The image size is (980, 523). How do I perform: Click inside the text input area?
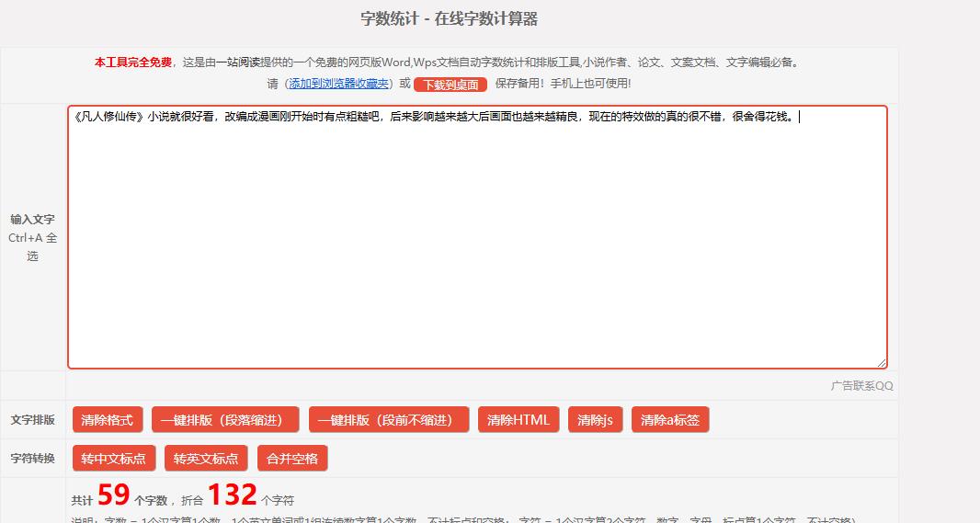(x=477, y=237)
